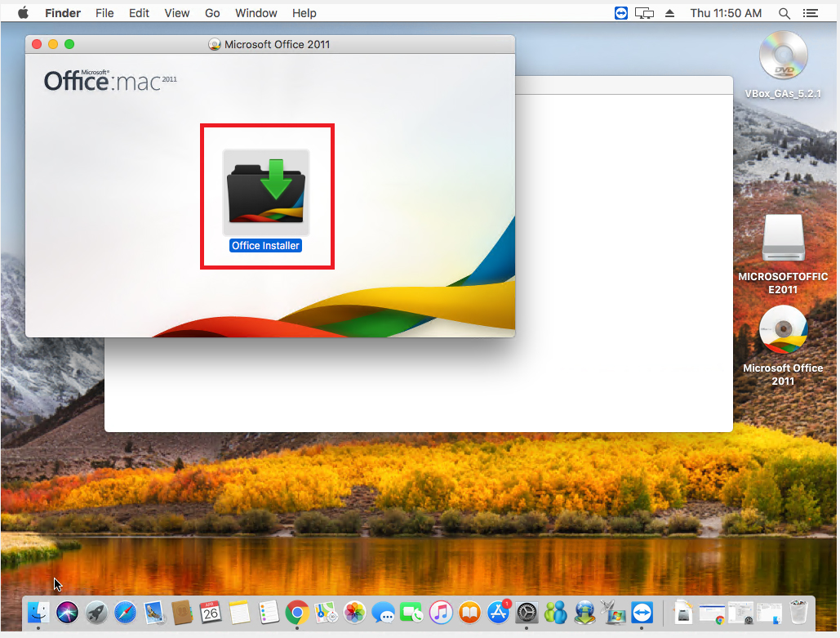Open iTunes from the dock
This screenshot has width=840, height=638.
tap(440, 611)
